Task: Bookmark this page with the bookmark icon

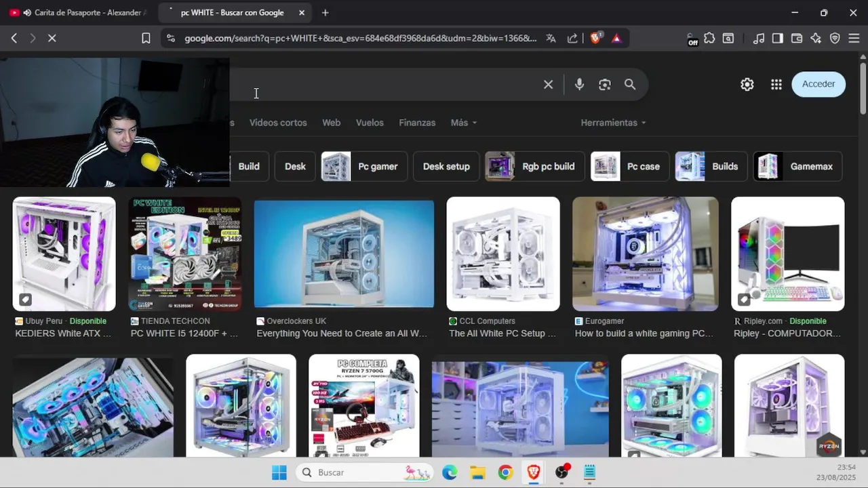Action: tap(146, 39)
